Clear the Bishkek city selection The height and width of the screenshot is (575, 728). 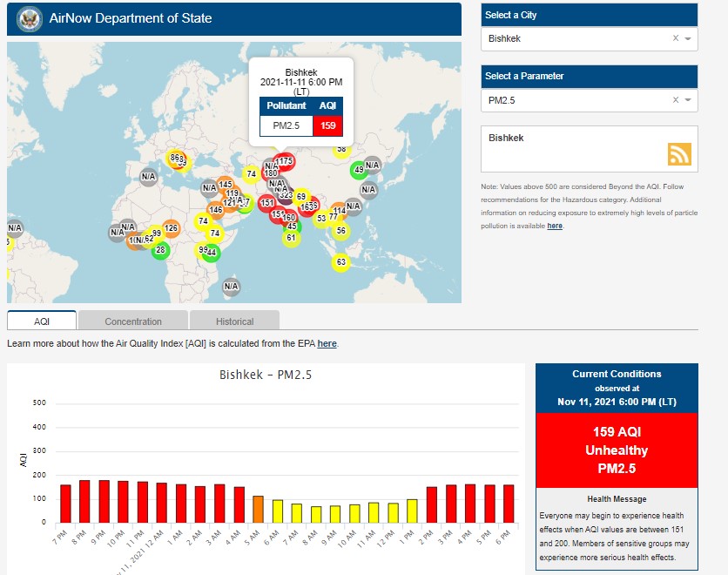tap(676, 38)
